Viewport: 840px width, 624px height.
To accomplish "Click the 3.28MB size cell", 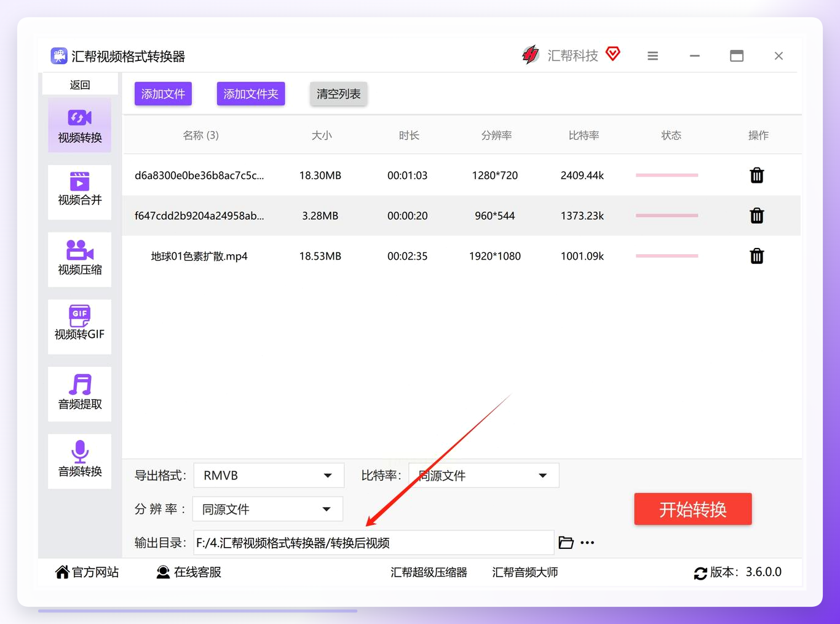I will pyautogui.click(x=320, y=216).
